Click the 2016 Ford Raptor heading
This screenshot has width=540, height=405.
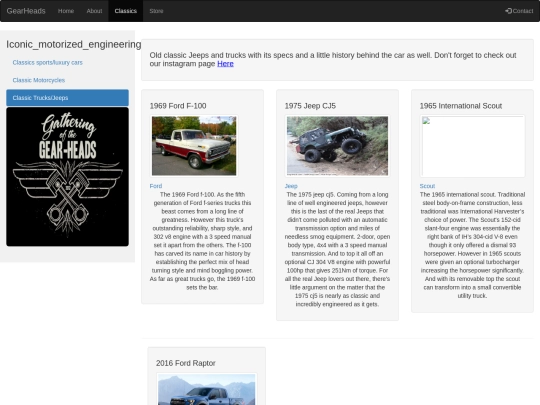186,363
